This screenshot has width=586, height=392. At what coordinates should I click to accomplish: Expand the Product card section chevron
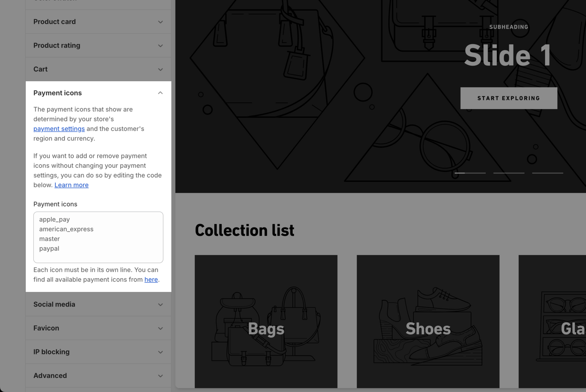click(160, 22)
